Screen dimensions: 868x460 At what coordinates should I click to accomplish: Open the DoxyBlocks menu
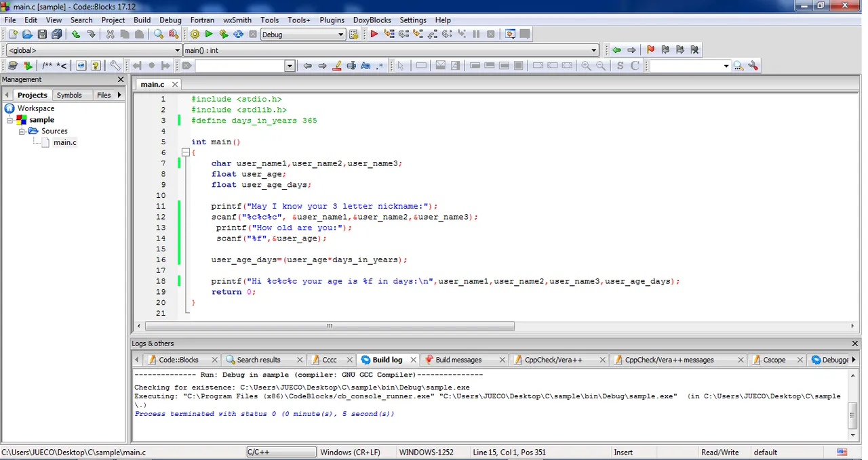point(372,20)
